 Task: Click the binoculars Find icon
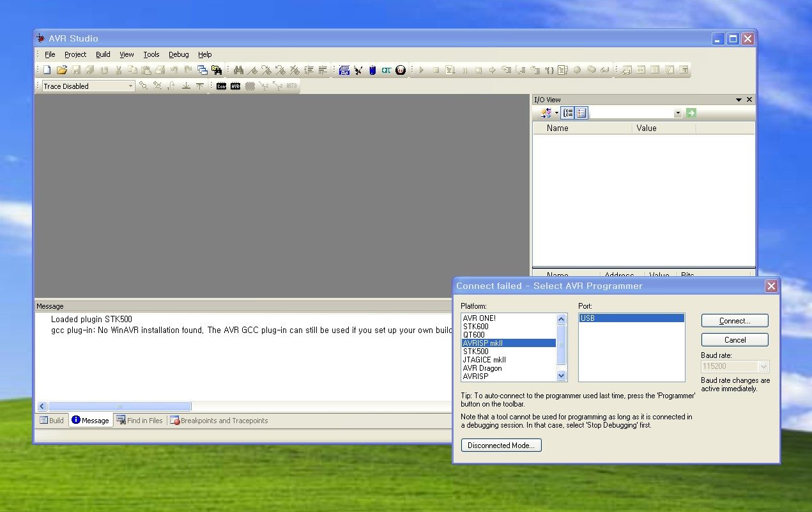238,70
